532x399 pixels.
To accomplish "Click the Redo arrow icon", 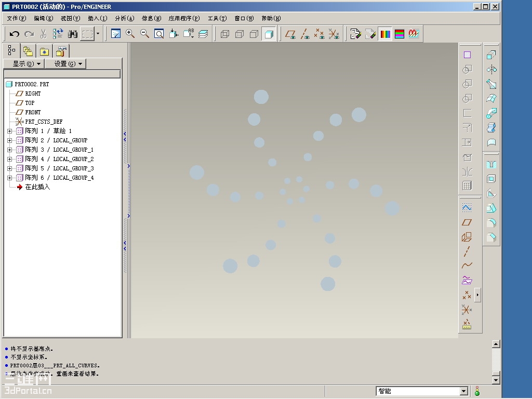I will pos(29,34).
